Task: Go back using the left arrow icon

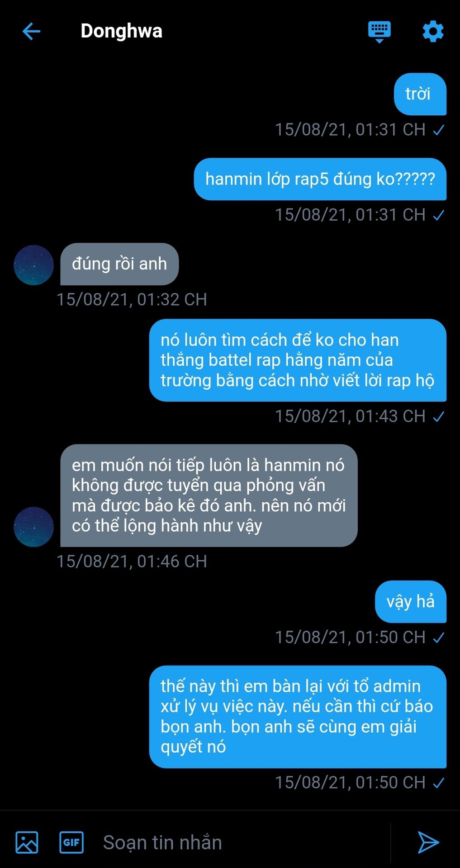Action: (x=31, y=31)
